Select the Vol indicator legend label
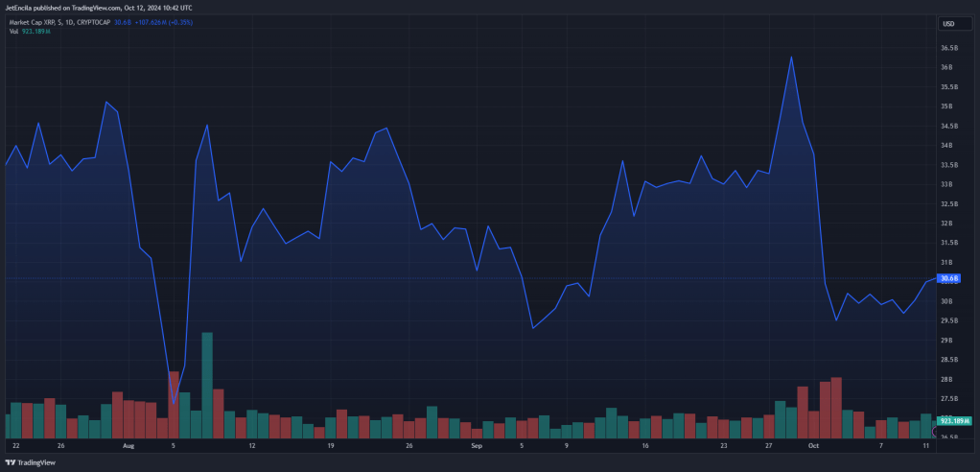Viewport: 980px width, 472px height. point(12,31)
